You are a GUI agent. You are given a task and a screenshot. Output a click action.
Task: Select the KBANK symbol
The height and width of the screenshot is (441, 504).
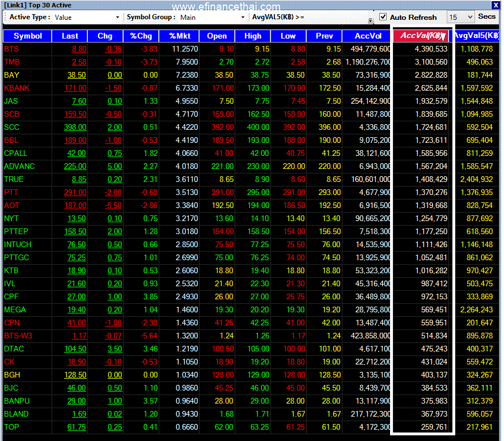coord(16,88)
